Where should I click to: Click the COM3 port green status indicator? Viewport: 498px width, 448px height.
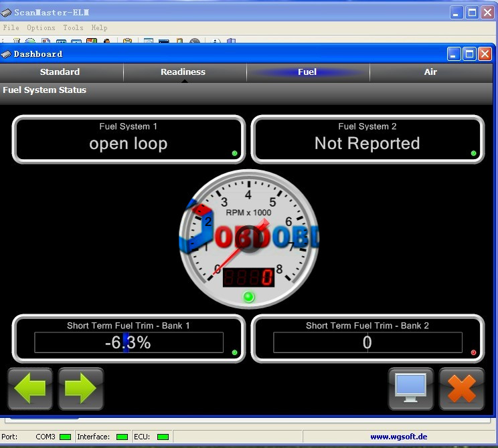(65, 437)
